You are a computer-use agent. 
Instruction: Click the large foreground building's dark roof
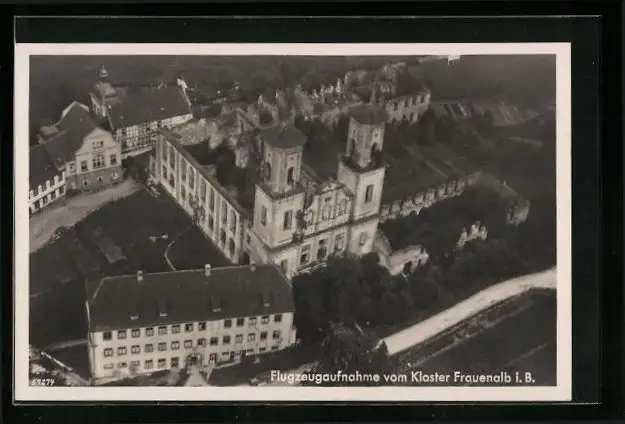pyautogui.click(x=188, y=294)
